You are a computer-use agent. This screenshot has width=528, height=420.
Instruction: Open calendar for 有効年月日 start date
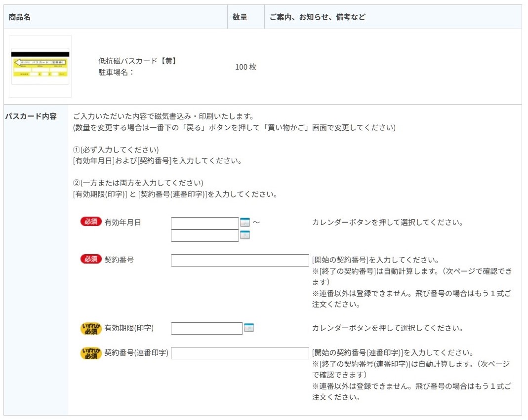245,223
